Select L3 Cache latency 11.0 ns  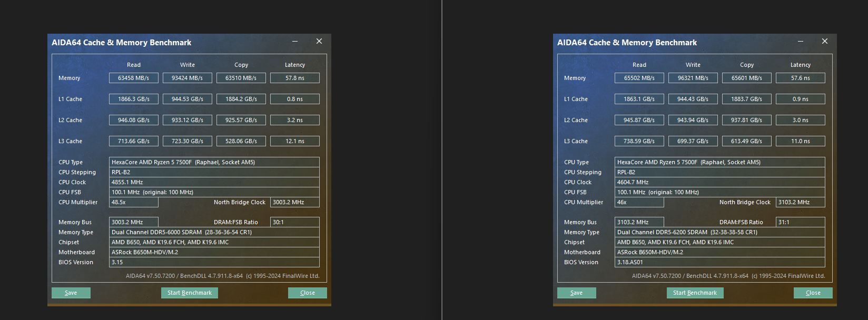click(801, 141)
